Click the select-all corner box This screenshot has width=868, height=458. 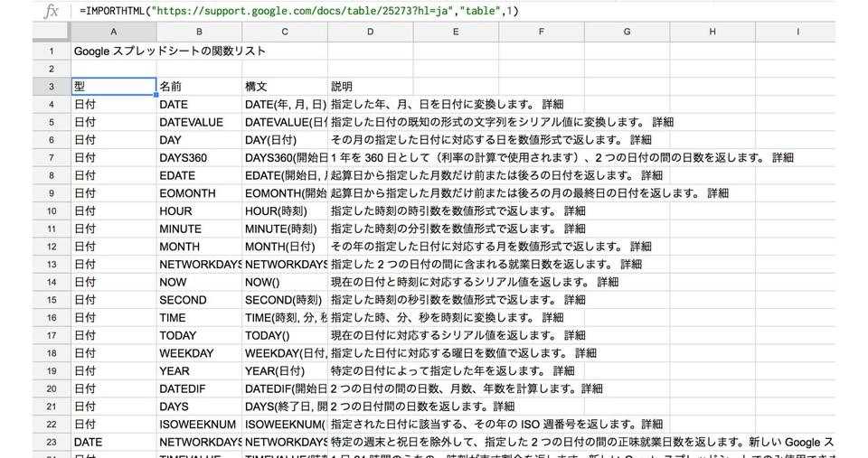pos(52,32)
